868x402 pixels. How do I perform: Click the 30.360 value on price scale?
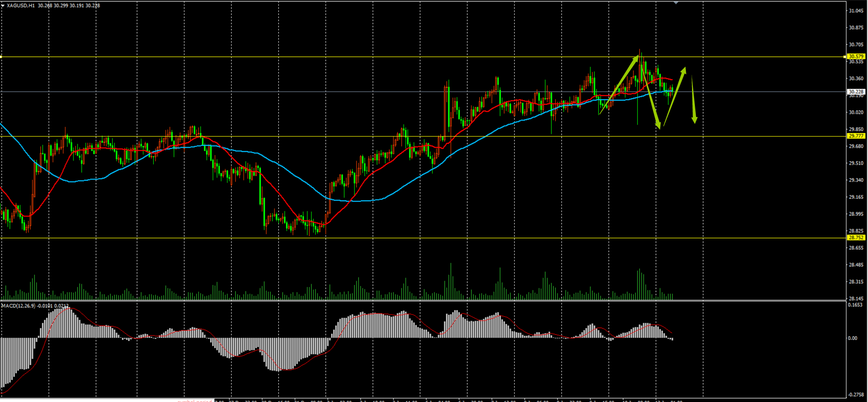pyautogui.click(x=856, y=78)
